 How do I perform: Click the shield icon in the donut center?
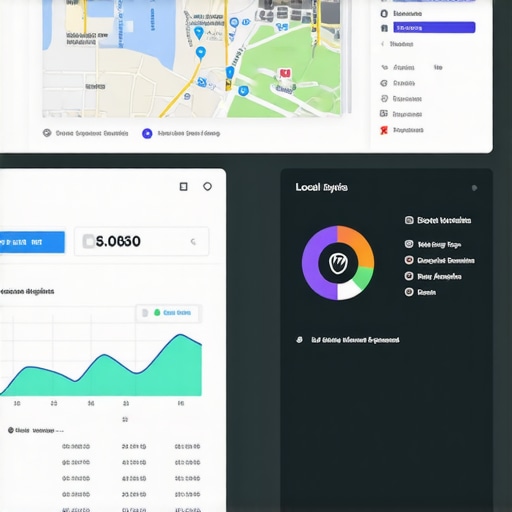(x=338, y=263)
